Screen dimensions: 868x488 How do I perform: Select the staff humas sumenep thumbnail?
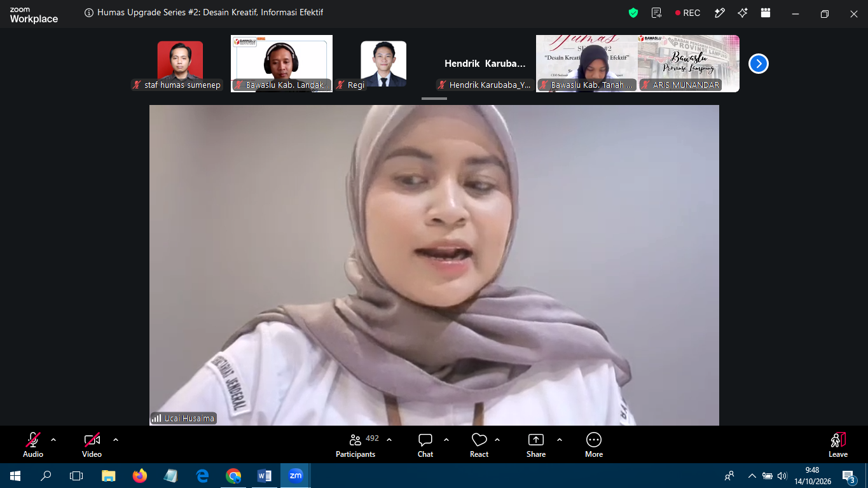pos(180,64)
